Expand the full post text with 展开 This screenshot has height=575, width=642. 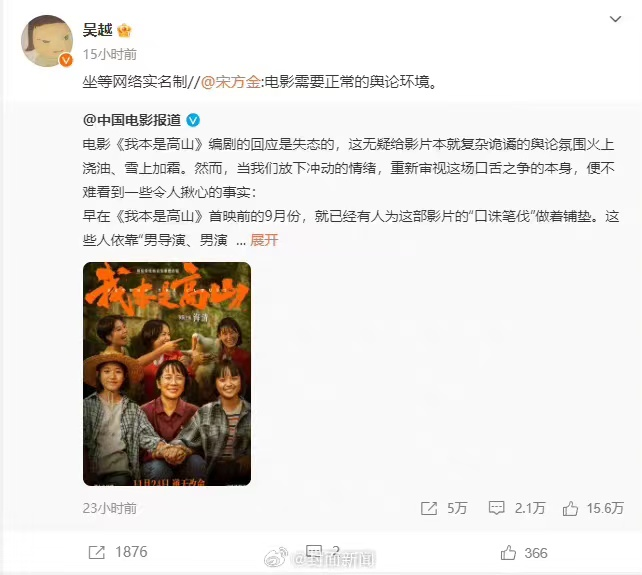(x=264, y=240)
